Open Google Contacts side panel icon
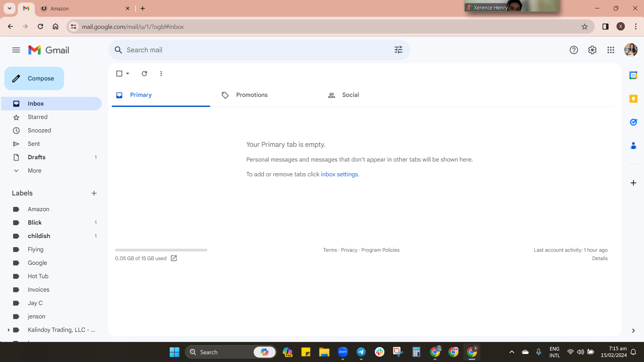The width and height of the screenshot is (644, 362). (633, 146)
